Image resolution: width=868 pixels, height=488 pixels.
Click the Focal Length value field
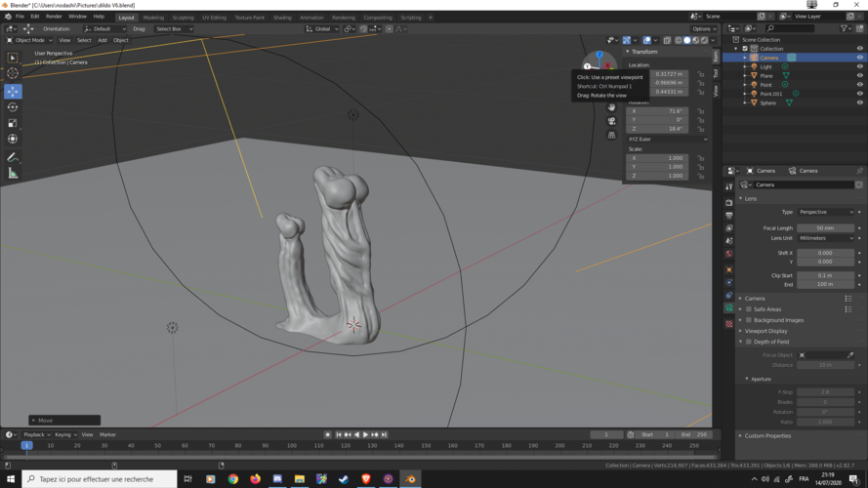click(826, 228)
